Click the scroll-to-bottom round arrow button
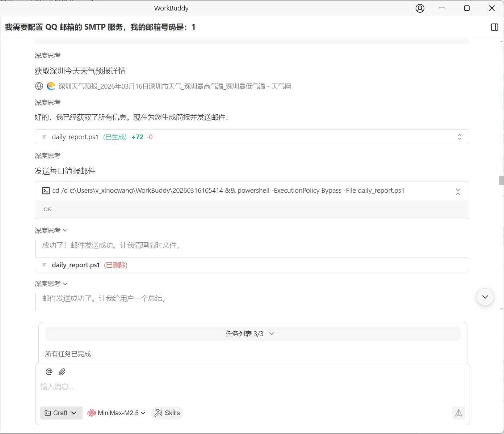This screenshot has height=434, width=504. (485, 297)
